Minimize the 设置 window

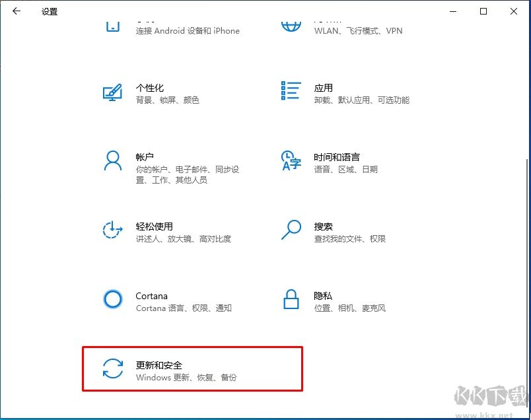[x=453, y=11]
